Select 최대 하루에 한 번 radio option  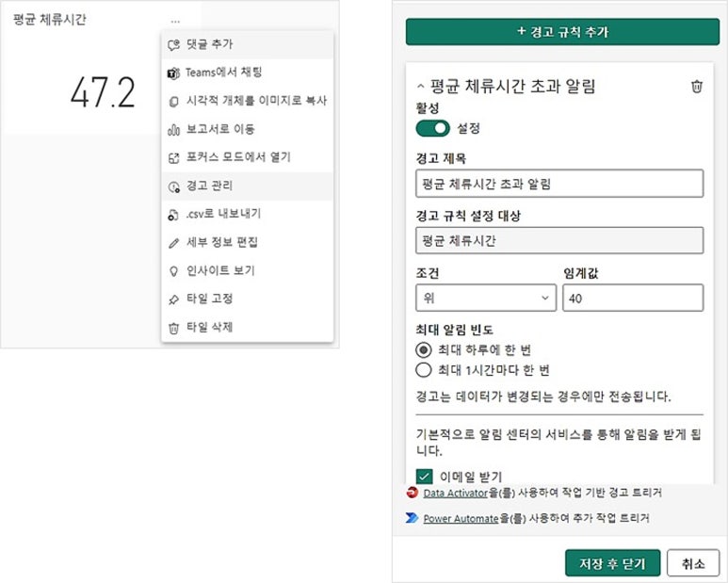pos(423,349)
